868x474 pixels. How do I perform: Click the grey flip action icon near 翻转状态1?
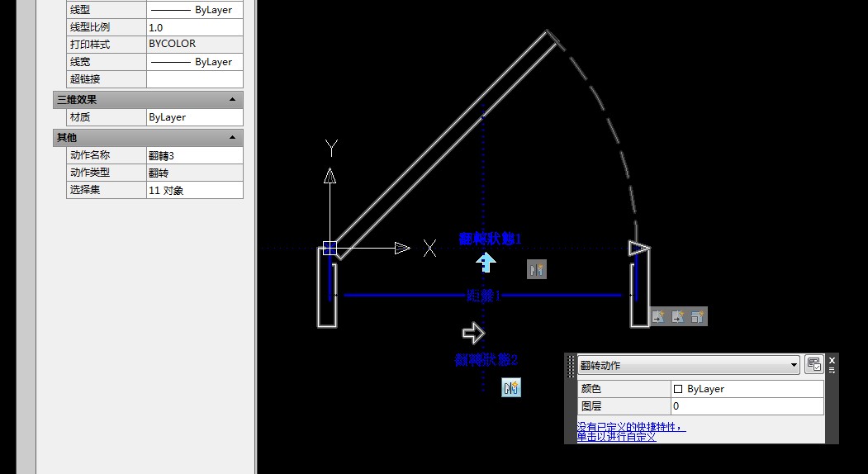[537, 269]
